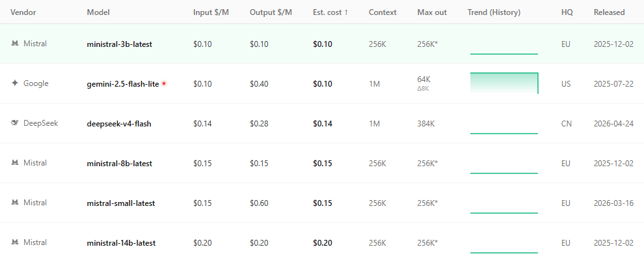Select the ministral-3b-latest model name

[x=120, y=44]
